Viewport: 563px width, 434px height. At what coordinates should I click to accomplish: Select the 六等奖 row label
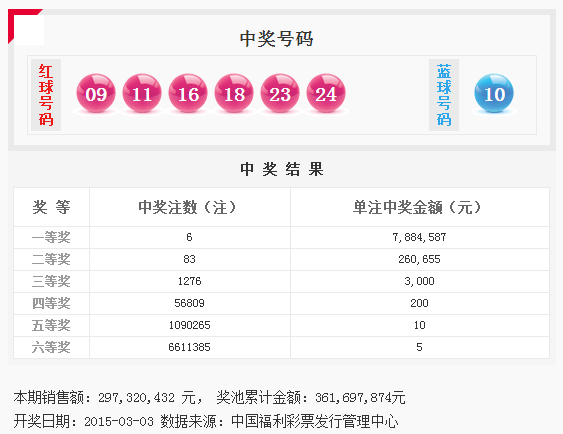[51, 347]
